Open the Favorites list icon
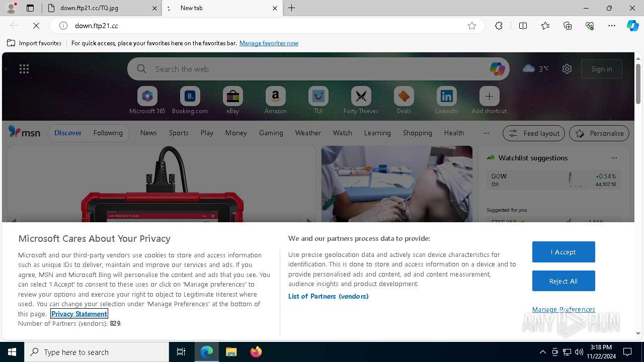This screenshot has width=644, height=362. (545, 26)
